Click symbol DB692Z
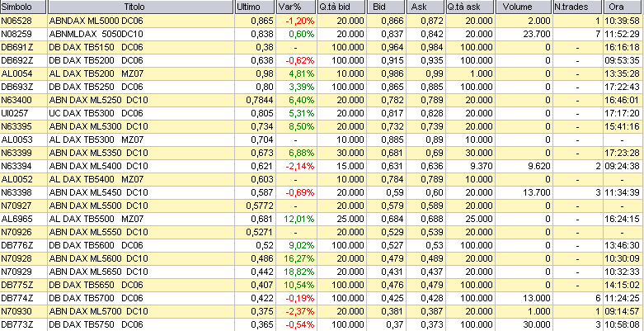 tap(16, 60)
